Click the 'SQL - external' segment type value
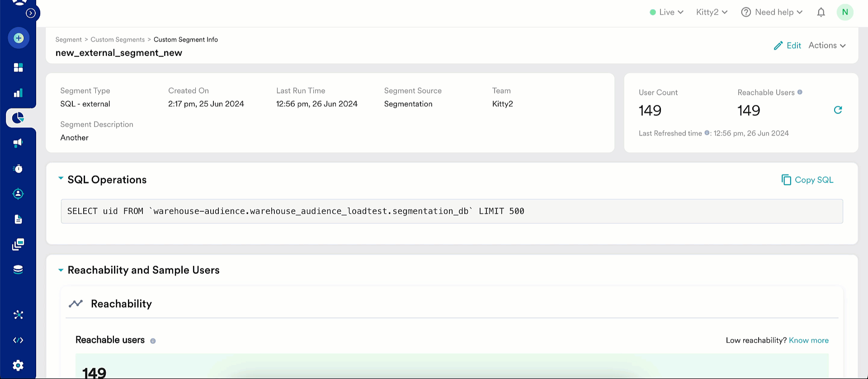 (x=85, y=104)
